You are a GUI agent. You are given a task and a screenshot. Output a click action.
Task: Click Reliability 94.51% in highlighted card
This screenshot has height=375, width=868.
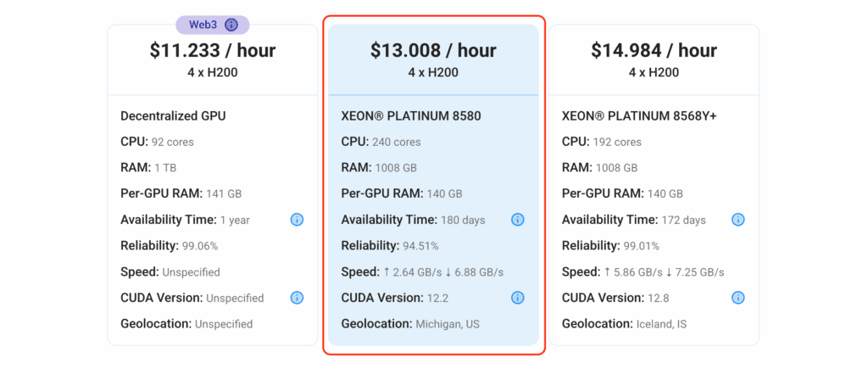coord(390,246)
